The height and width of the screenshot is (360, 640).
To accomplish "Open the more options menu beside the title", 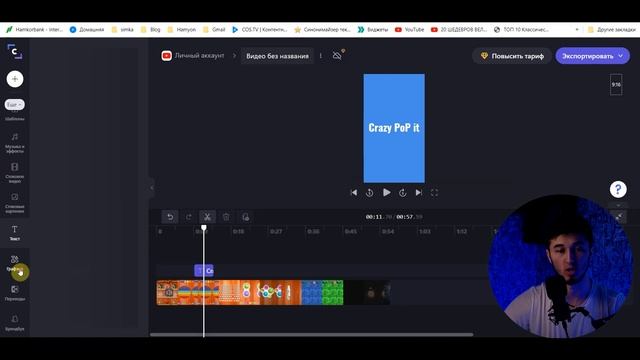I will pyautogui.click(x=321, y=56).
